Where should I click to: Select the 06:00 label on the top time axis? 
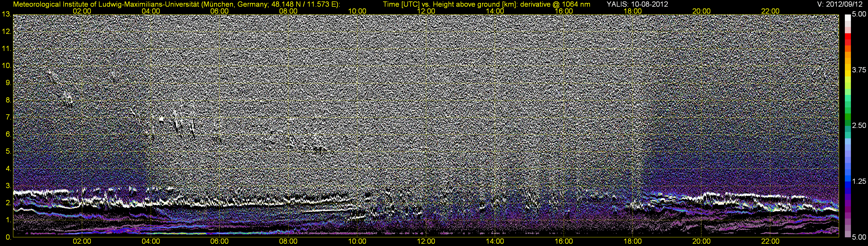click(x=219, y=11)
